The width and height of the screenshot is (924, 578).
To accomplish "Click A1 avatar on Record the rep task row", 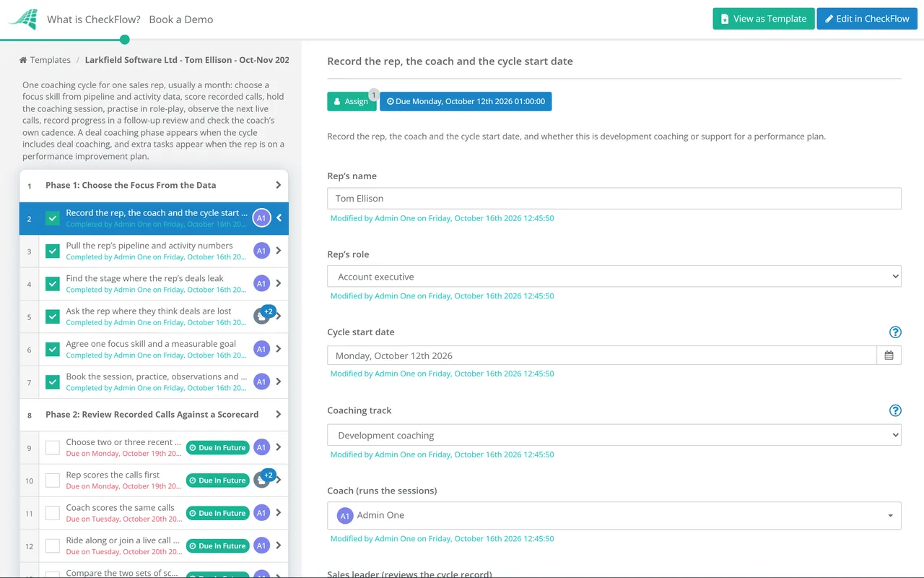I will tap(261, 218).
